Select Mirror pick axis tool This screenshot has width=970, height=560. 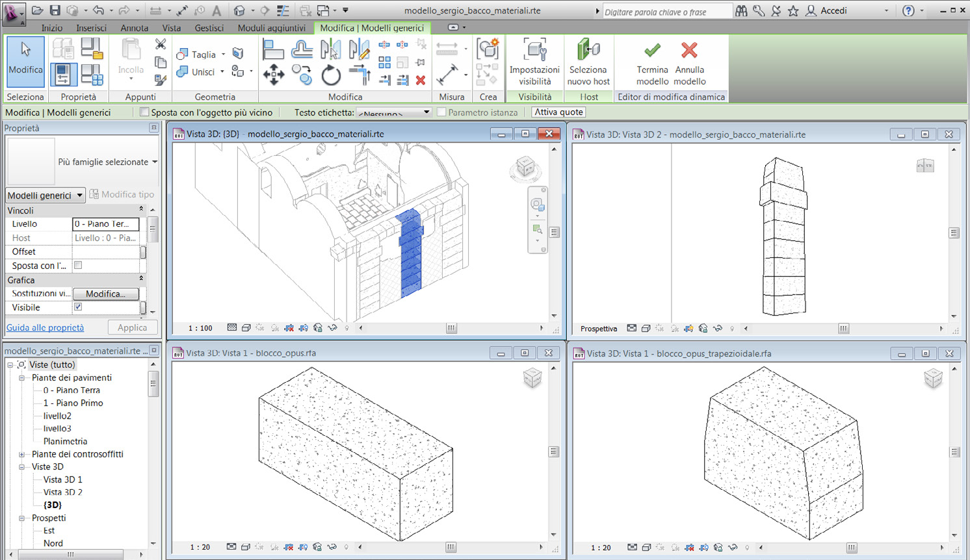tap(330, 49)
